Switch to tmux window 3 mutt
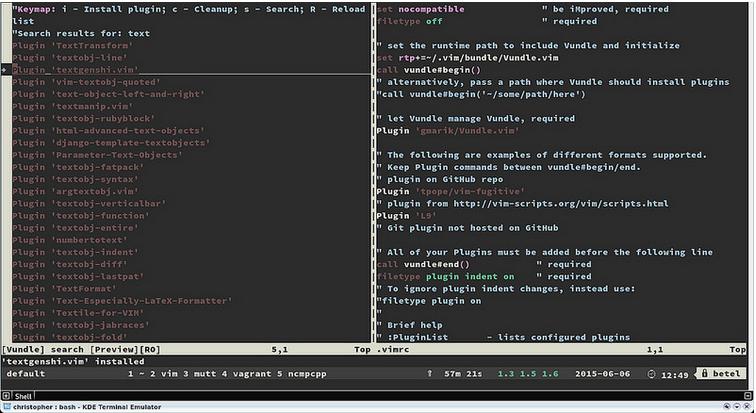Viewport: 756px width, 413px height. 200,373
